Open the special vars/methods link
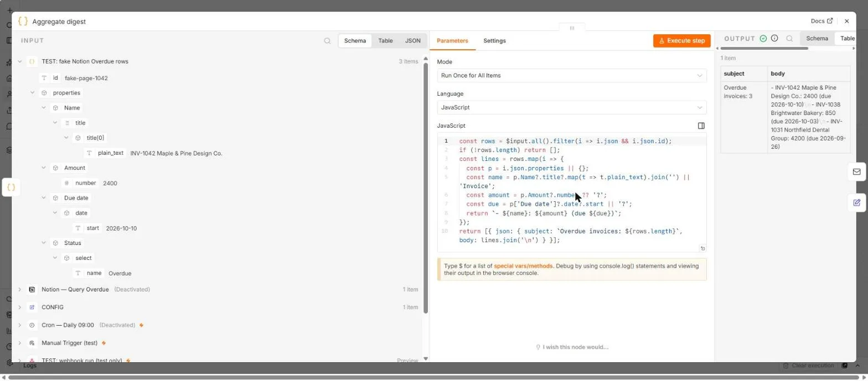 coord(523,266)
